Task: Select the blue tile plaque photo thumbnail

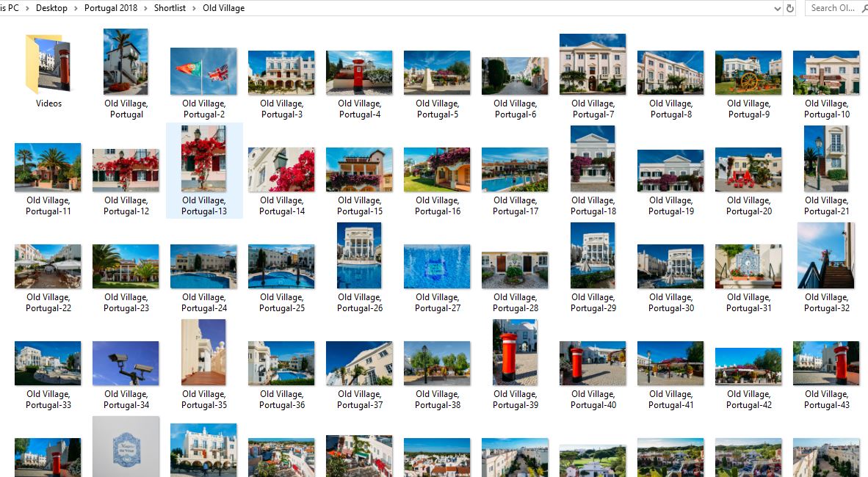Action: click(126, 447)
